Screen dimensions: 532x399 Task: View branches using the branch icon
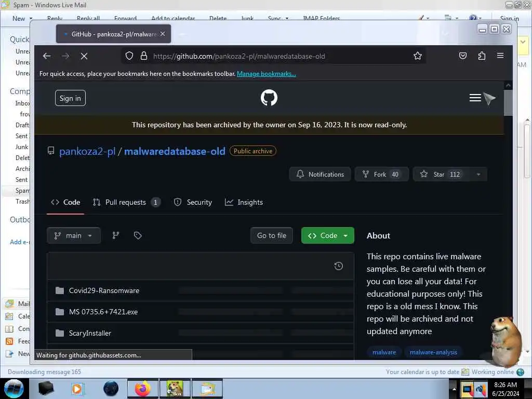[x=116, y=235]
